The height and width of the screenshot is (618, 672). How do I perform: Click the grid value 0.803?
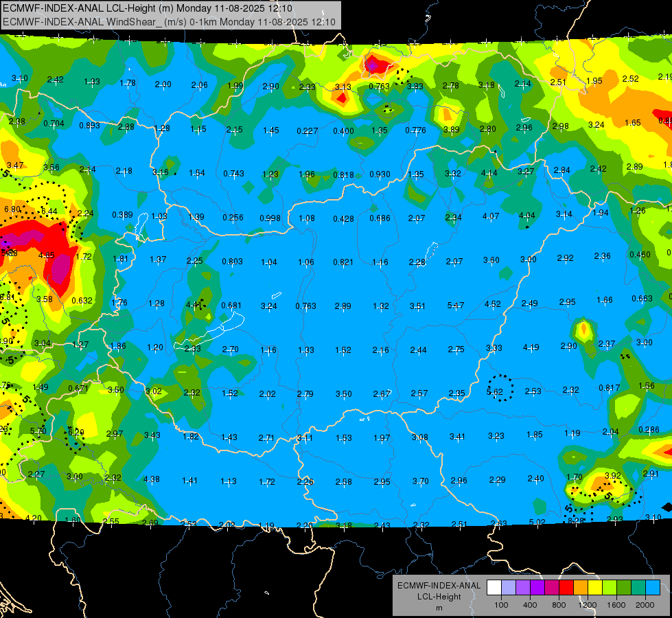[x=232, y=262]
